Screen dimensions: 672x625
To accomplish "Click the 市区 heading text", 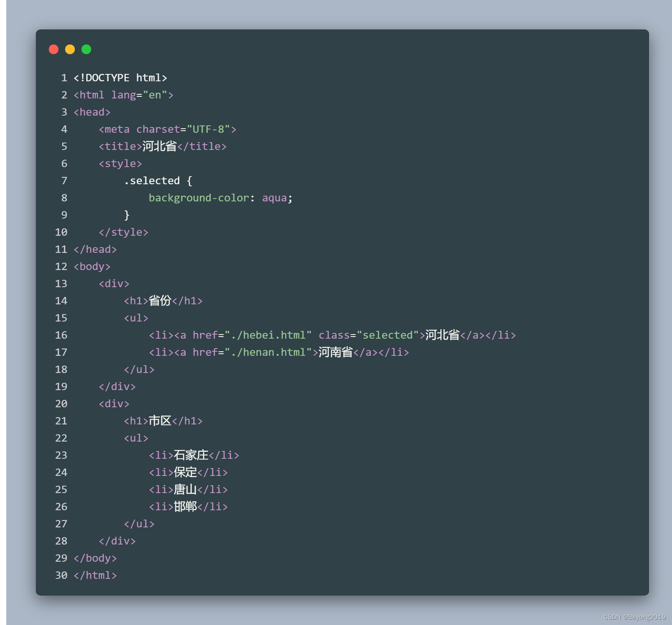I will (160, 421).
